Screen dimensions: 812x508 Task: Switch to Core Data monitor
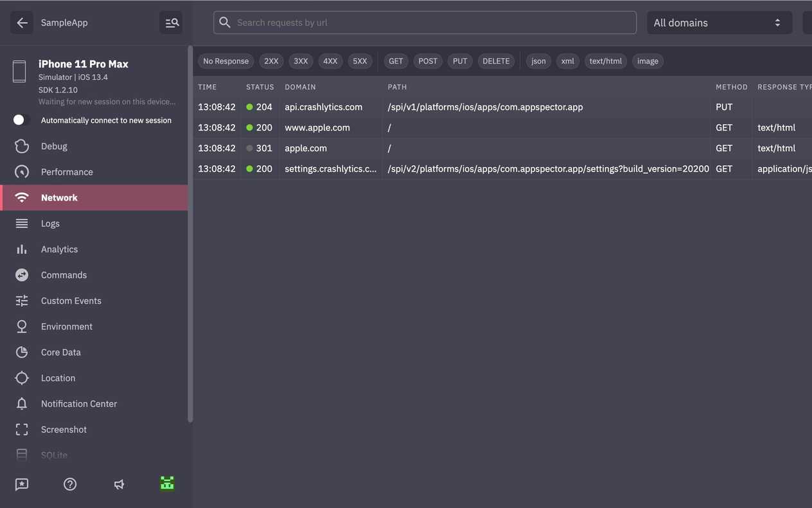(60, 352)
